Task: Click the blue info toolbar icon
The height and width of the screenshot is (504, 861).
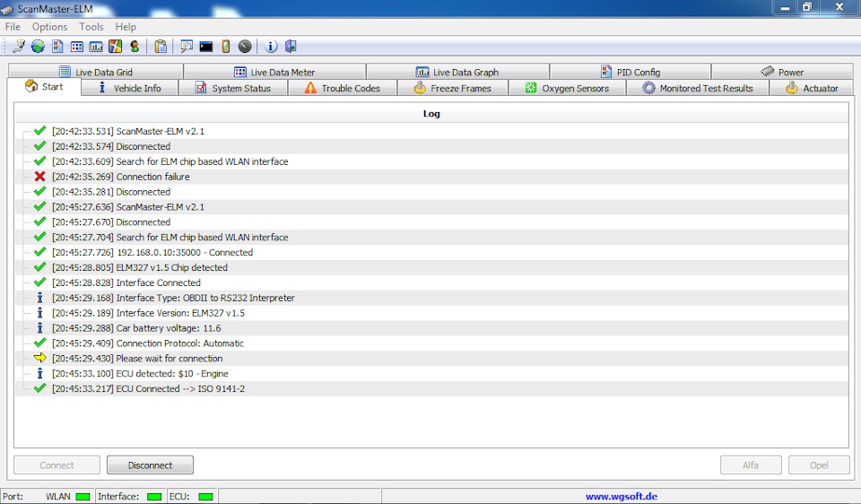Action: 271,47
